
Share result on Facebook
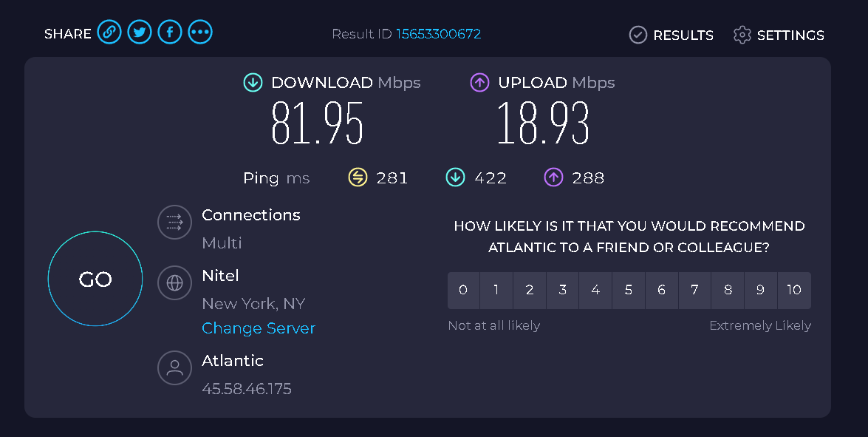click(170, 32)
